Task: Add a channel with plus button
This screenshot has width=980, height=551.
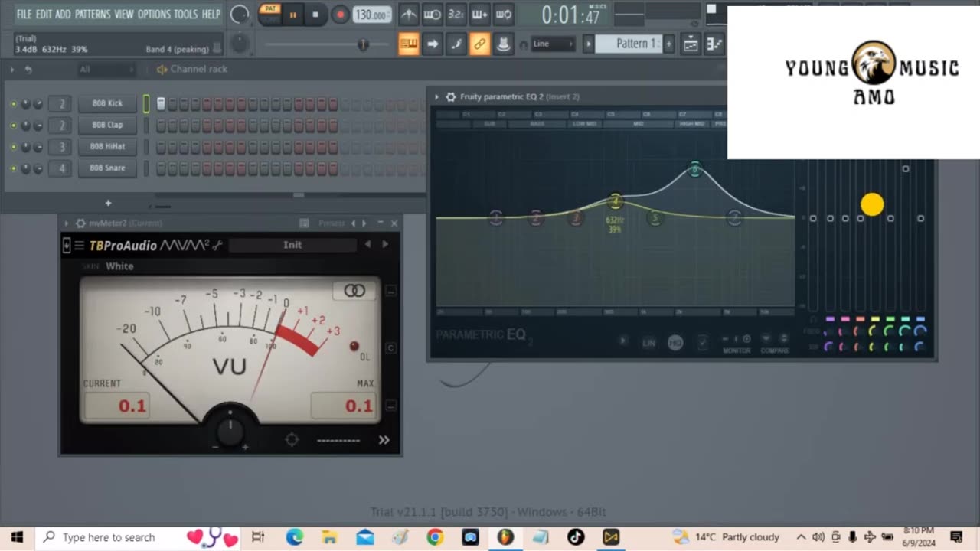Action: 108,203
